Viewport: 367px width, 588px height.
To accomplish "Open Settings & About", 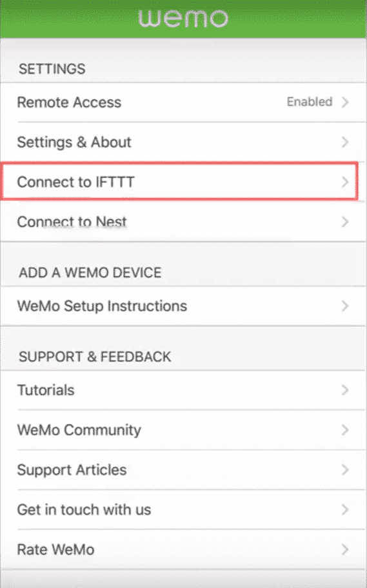I will 183,142.
